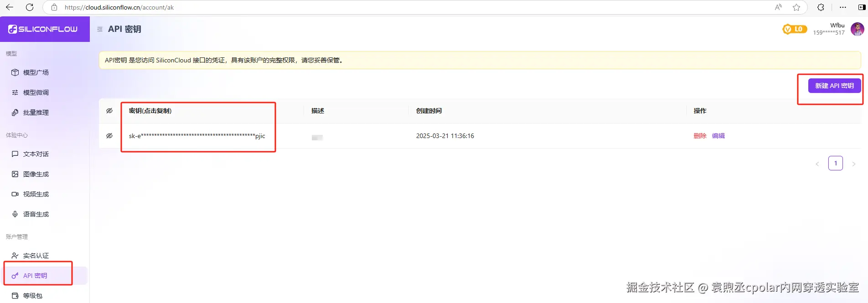Reload the page with refresh icon
This screenshot has height=303, width=868.
[30, 7]
